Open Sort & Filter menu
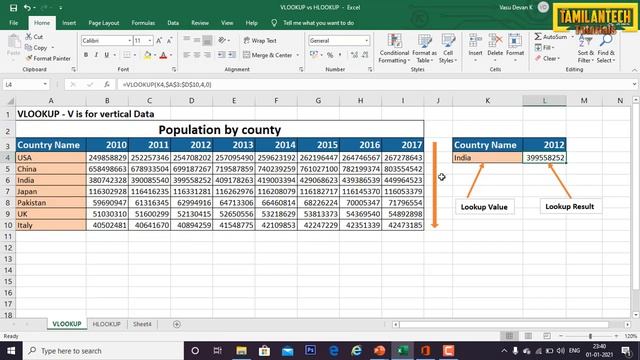Screen dimensions: 640x360 pos(586,49)
